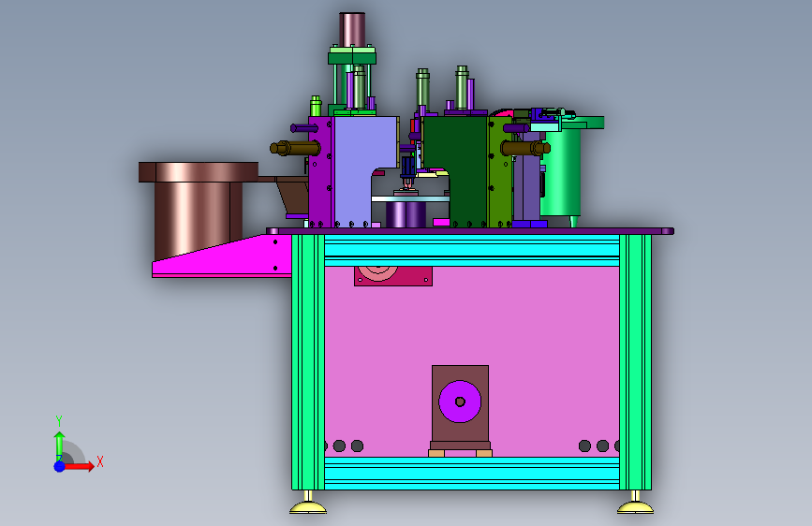Click the left yellow leveling foot

(x=308, y=504)
